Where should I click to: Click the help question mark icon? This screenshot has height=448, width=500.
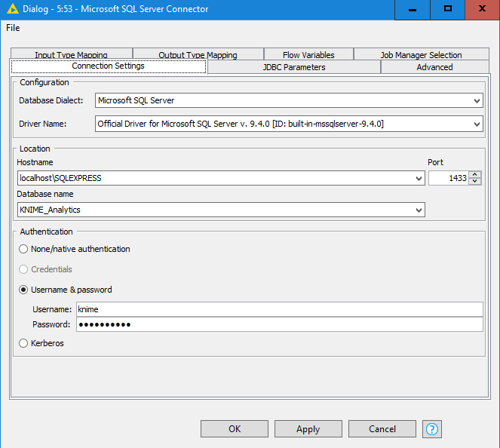(x=432, y=428)
